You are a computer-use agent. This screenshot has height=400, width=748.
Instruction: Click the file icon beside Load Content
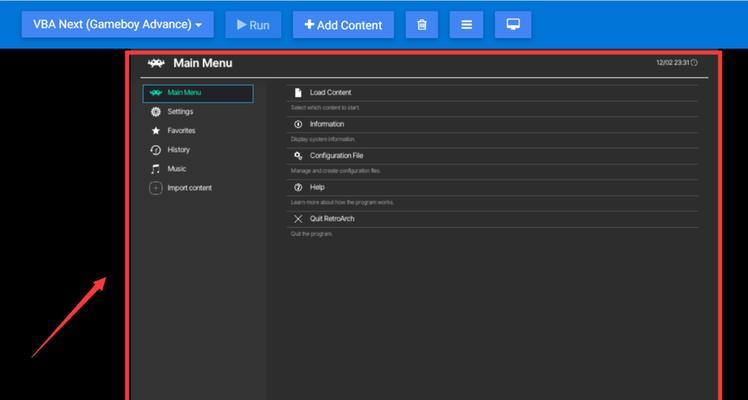pyautogui.click(x=298, y=92)
